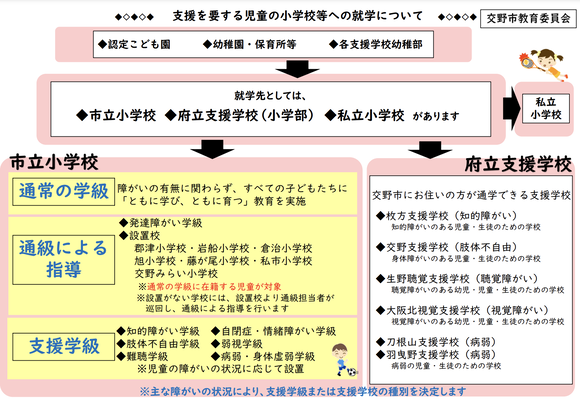
Task: Click the girl with tennis racket illustration
Action: 543,65
